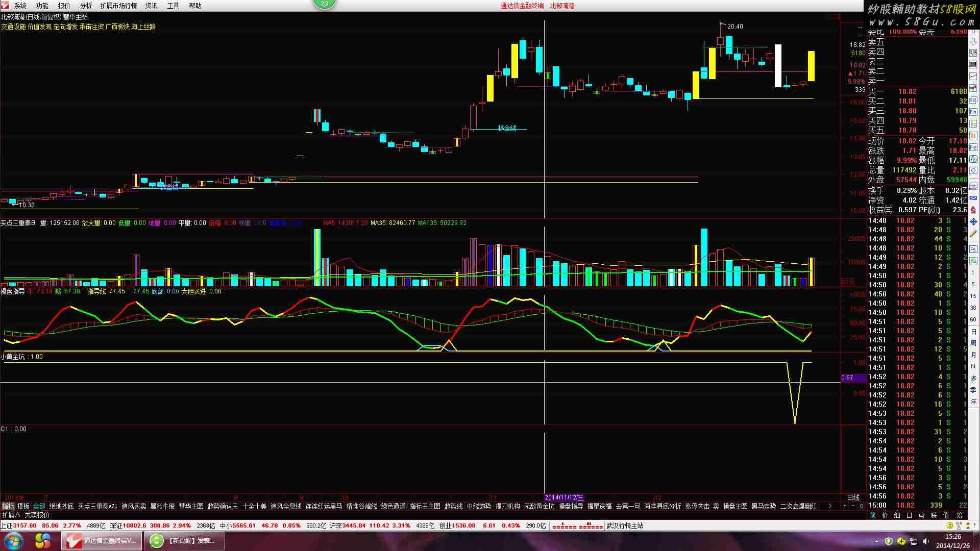Viewport: 980px width, 551px height.
Task: Click the candlestick chart icon in right sidebar
Action: point(973,88)
